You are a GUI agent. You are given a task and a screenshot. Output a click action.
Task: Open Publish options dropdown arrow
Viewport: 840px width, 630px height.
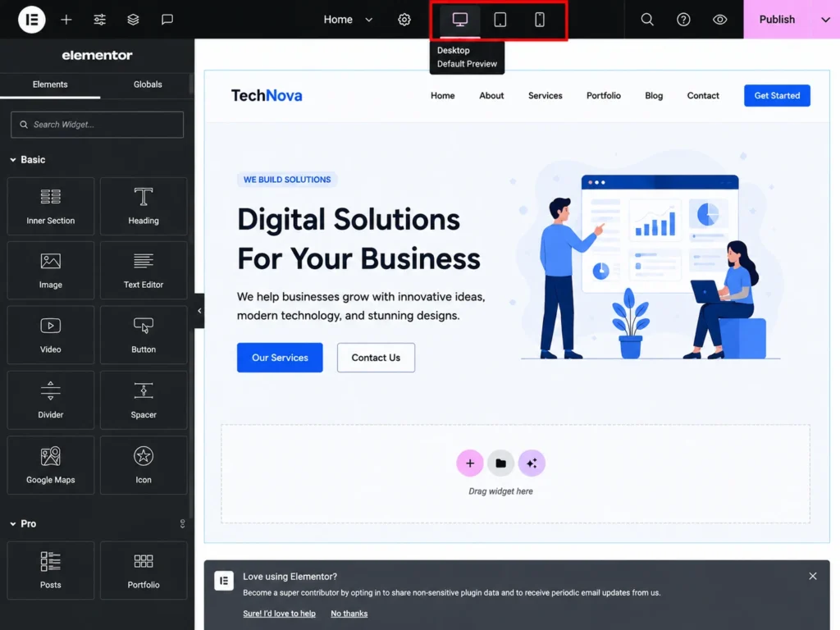[825, 20]
